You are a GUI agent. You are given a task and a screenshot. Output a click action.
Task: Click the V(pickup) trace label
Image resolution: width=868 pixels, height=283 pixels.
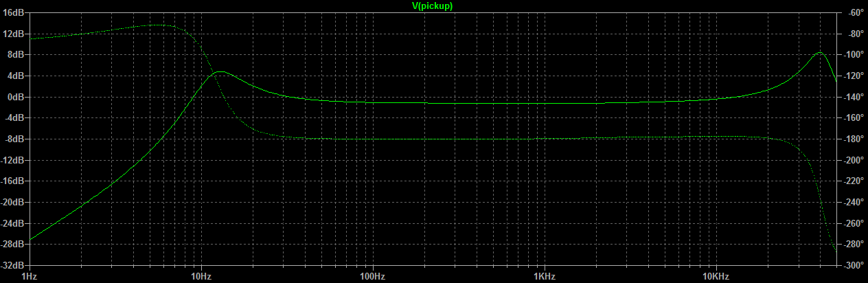click(432, 5)
